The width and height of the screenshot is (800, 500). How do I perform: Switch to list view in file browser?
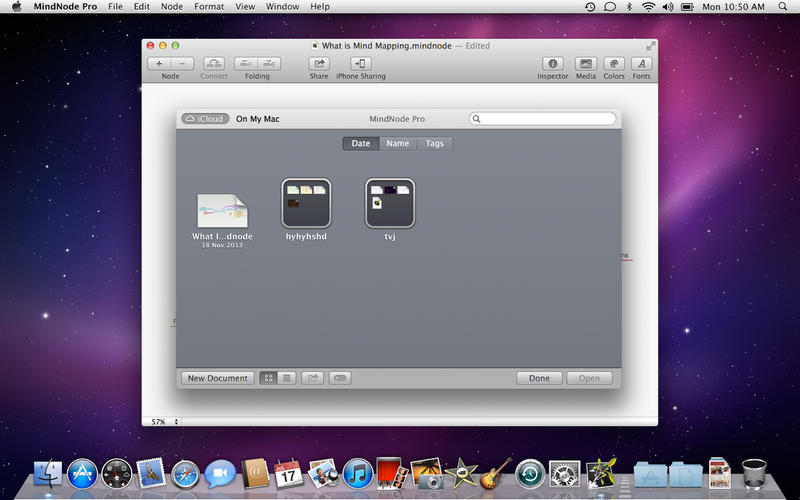coord(286,378)
